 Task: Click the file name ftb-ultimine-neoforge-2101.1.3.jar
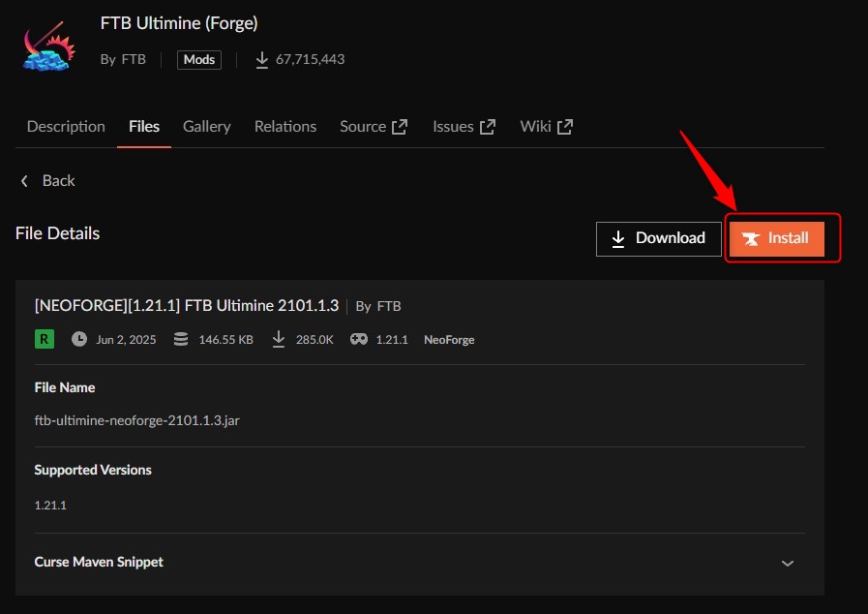(136, 420)
